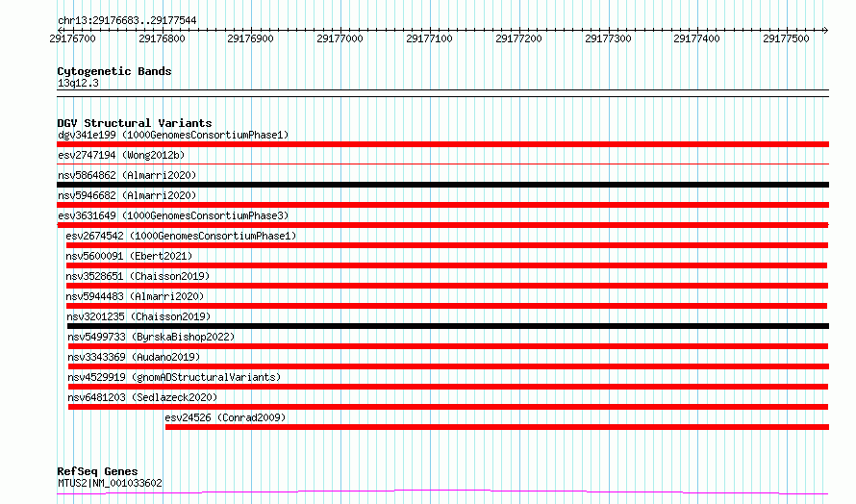
Task: Click the red bar of nsv6481203
Action: pyautogui.click(x=447, y=407)
